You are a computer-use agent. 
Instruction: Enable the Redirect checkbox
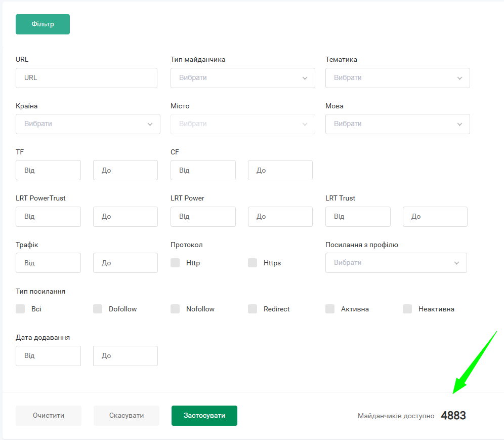coord(253,309)
